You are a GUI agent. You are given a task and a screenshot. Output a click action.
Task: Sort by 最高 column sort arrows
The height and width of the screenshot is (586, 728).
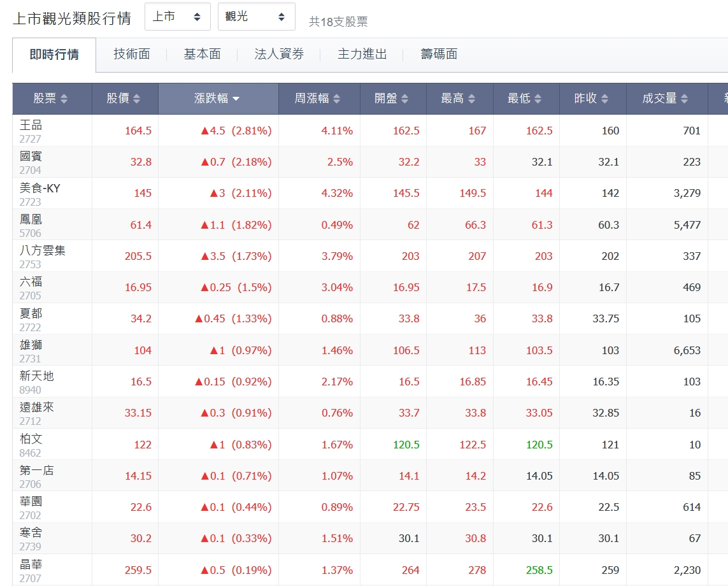472,99
